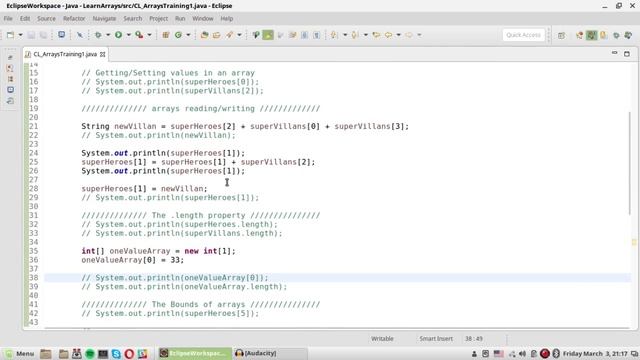Click the Debug bug icon
The image size is (640, 360).
coord(98,35)
